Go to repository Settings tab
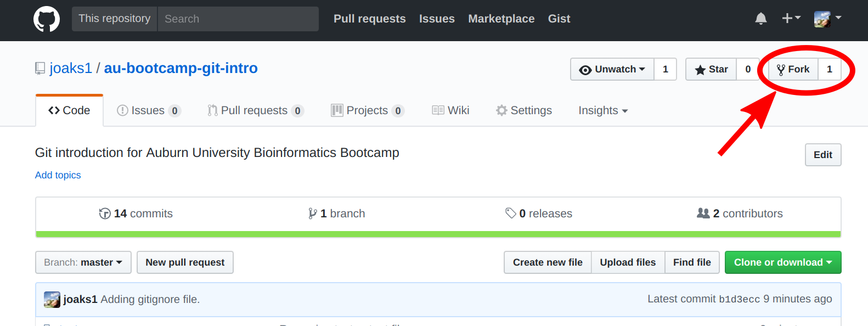868x326 pixels. 524,110
